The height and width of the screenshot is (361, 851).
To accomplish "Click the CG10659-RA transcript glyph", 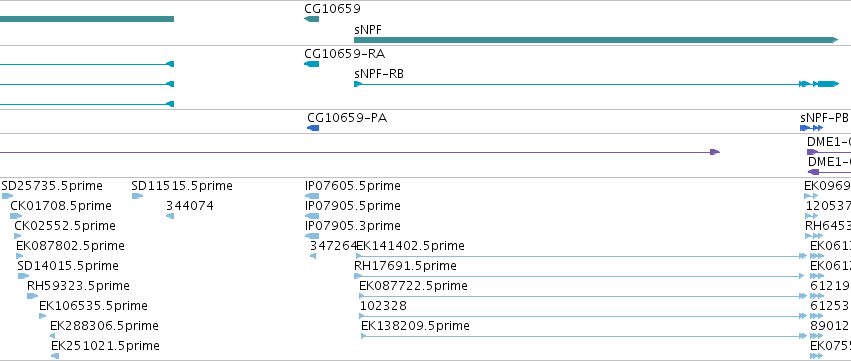I will (312, 64).
